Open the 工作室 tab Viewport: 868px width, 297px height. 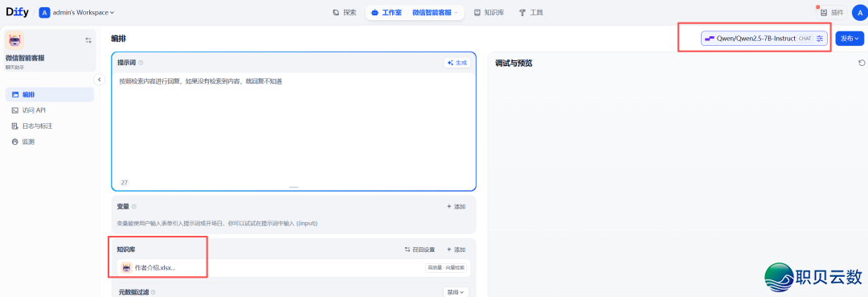coord(387,12)
